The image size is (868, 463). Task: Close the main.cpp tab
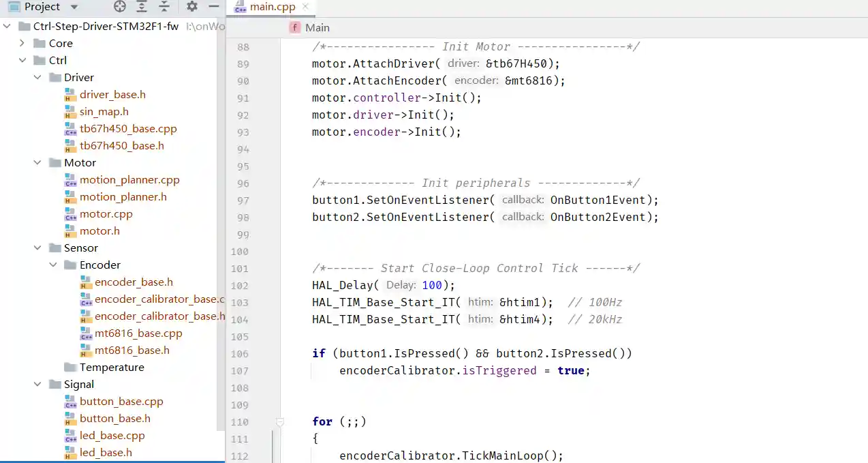point(305,7)
